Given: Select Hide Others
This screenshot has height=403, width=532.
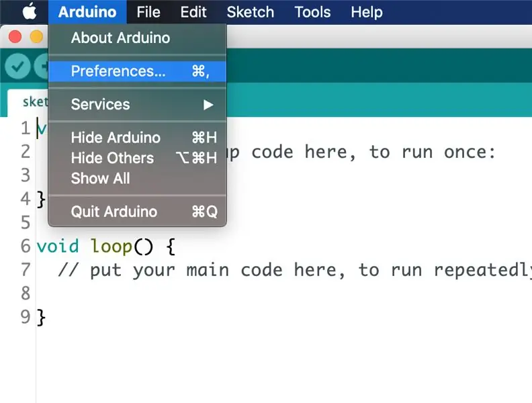Looking at the screenshot, I should [138, 158].
